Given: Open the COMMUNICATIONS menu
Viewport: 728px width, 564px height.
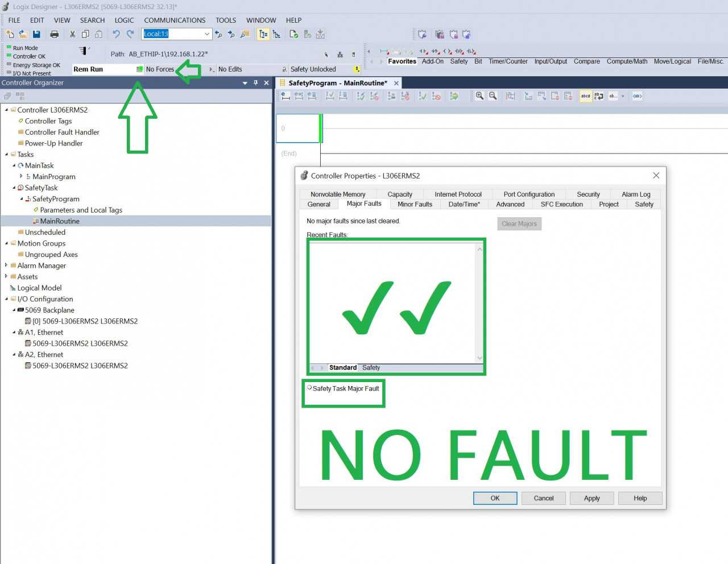Looking at the screenshot, I should [x=175, y=20].
